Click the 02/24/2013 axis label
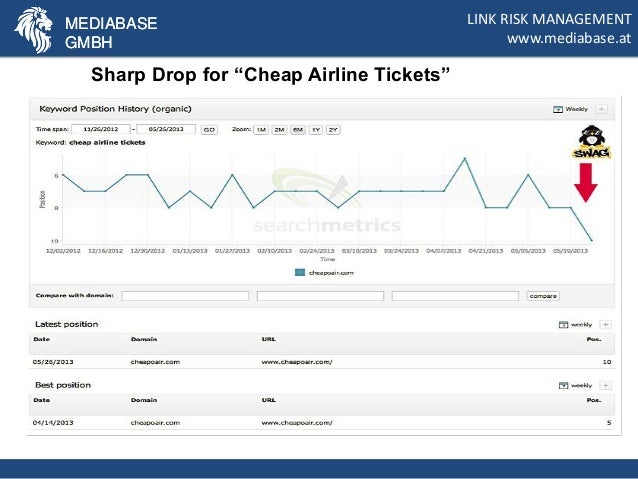 (317, 251)
